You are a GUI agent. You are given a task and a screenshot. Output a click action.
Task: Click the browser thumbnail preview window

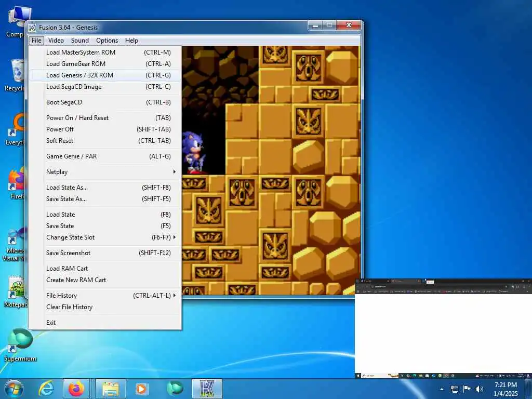pos(443,328)
